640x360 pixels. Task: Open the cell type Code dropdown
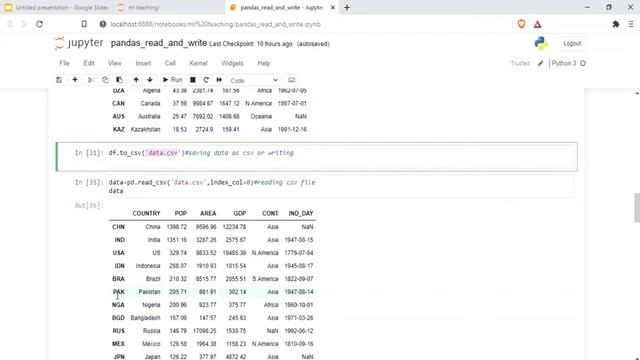tap(254, 80)
